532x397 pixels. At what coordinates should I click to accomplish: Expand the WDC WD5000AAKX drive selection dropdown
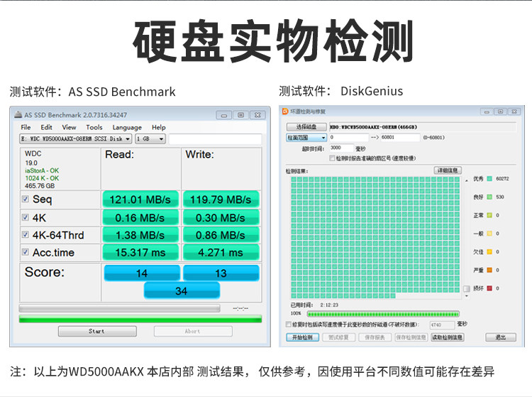tap(75, 138)
